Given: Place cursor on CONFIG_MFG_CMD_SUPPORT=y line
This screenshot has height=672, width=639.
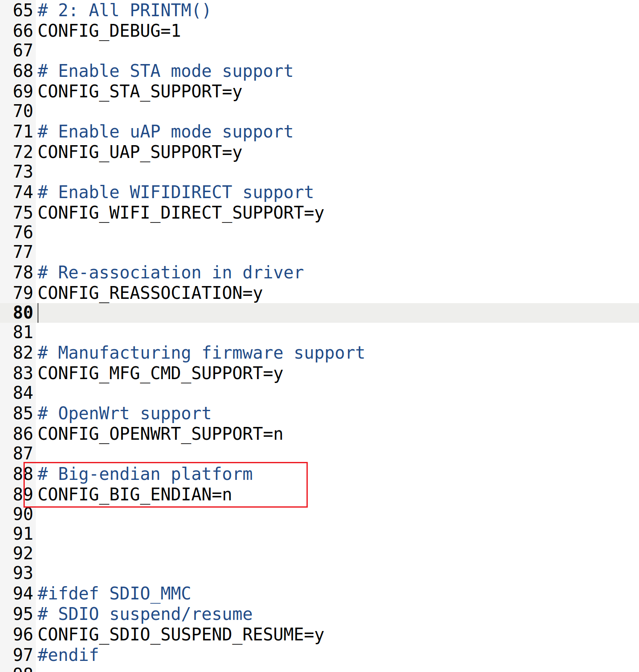Looking at the screenshot, I should pos(160,374).
